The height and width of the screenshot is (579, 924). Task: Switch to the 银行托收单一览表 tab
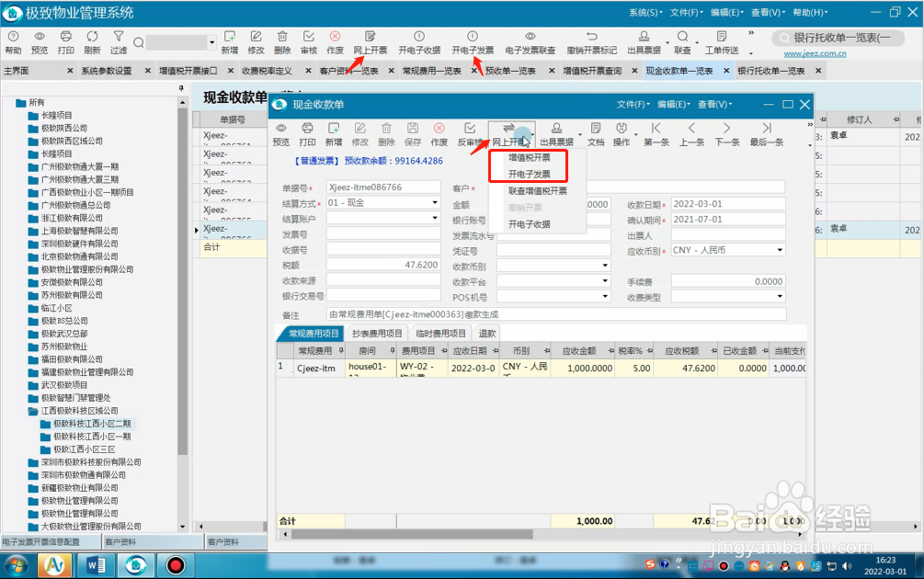770,71
